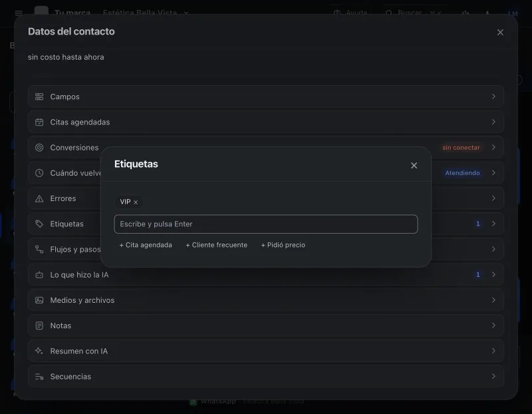Click the 'sin costo hasta ahora' text
This screenshot has height=414, width=532.
click(66, 57)
